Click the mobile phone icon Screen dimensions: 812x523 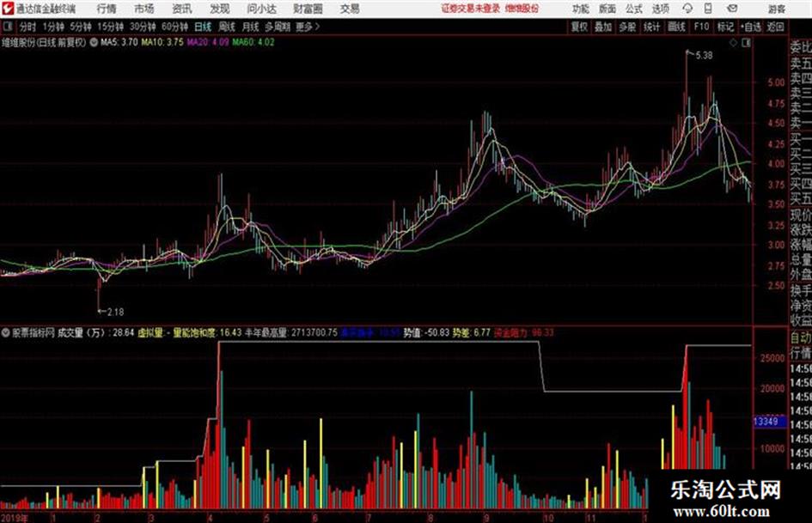click(x=708, y=9)
